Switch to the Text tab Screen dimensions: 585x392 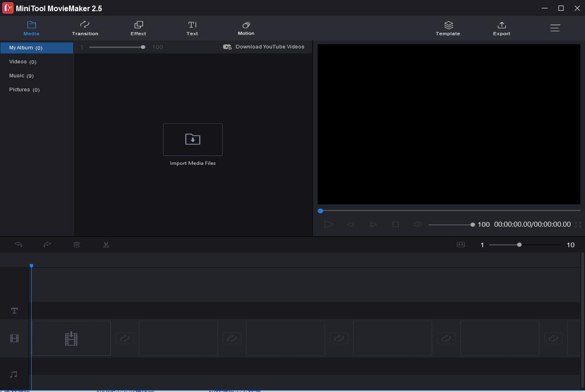[x=192, y=28]
